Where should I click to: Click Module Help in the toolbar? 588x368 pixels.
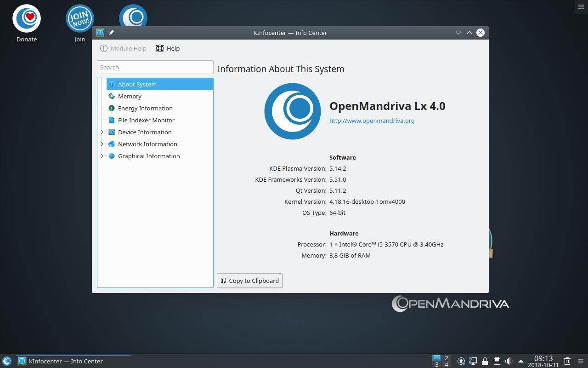click(123, 48)
